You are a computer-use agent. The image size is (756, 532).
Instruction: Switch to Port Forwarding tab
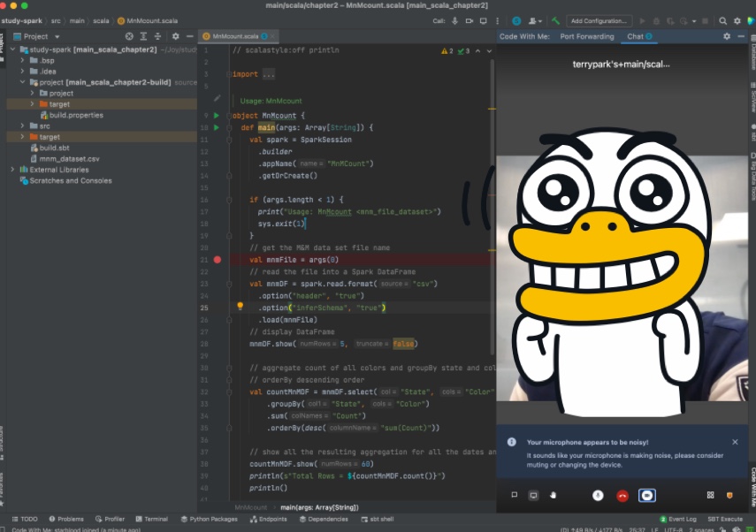tap(587, 36)
